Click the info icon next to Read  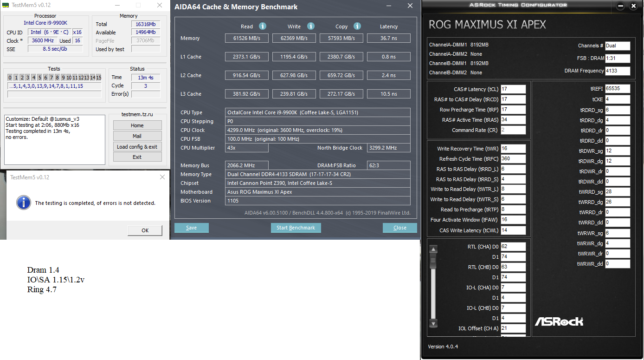click(262, 26)
